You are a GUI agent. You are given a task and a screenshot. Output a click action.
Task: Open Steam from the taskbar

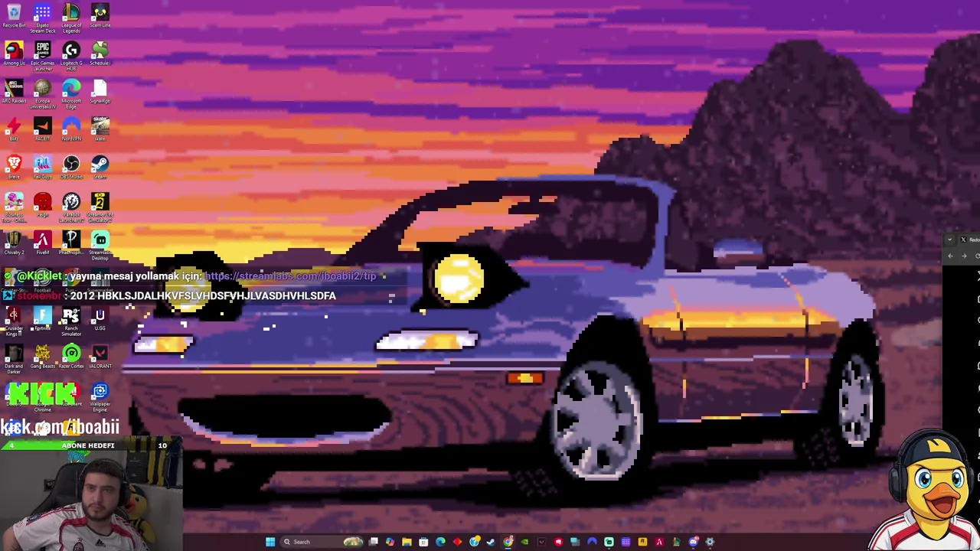(x=491, y=542)
